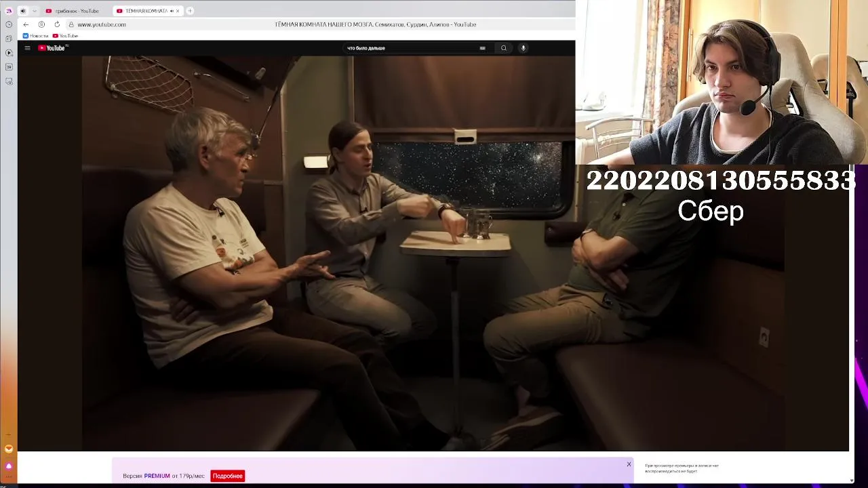Go to the YouTube home logo
Image resolution: width=868 pixels, height=488 pixels.
(52, 48)
